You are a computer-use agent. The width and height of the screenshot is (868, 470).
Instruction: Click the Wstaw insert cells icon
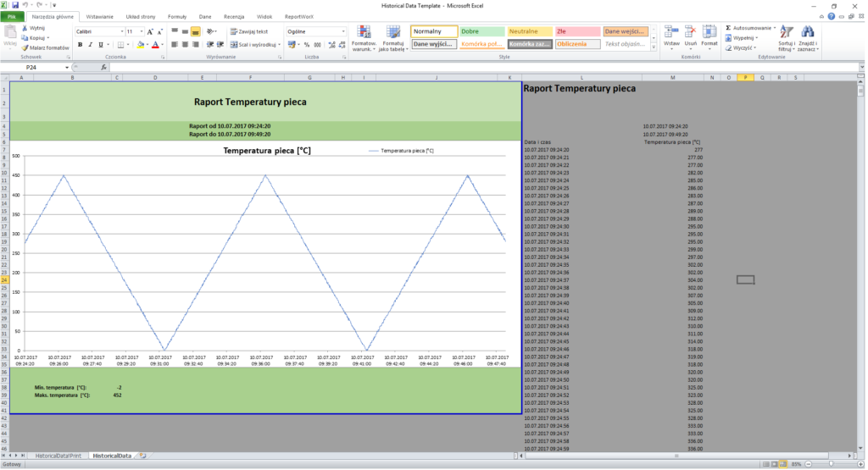click(671, 32)
